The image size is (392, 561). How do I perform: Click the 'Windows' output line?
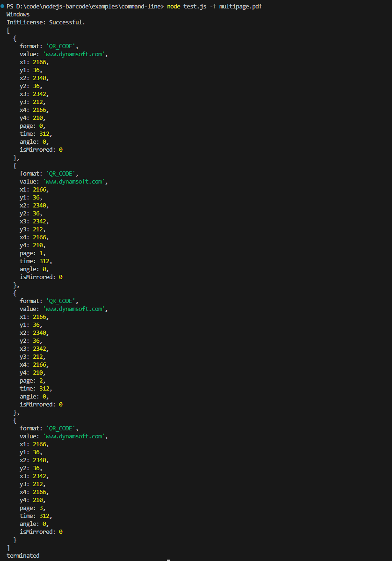pyautogui.click(x=18, y=15)
